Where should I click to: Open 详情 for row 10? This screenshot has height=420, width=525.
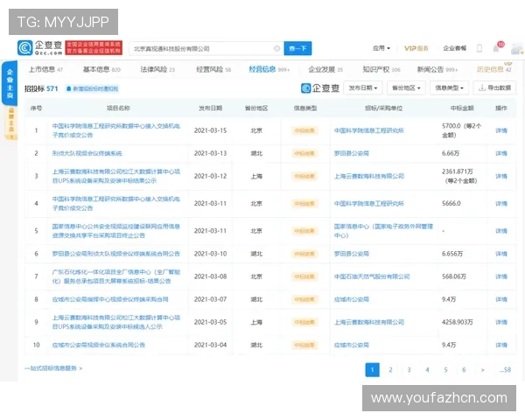(x=501, y=345)
